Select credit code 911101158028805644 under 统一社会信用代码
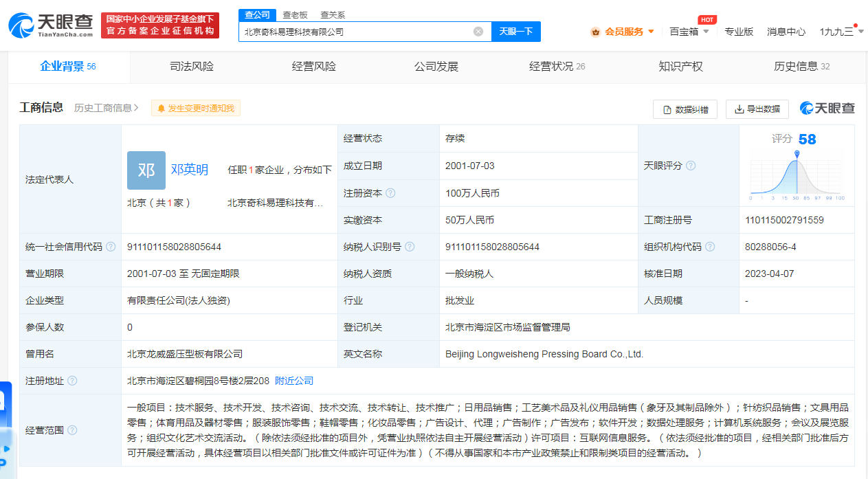The height and width of the screenshot is (479, 868). [x=174, y=247]
